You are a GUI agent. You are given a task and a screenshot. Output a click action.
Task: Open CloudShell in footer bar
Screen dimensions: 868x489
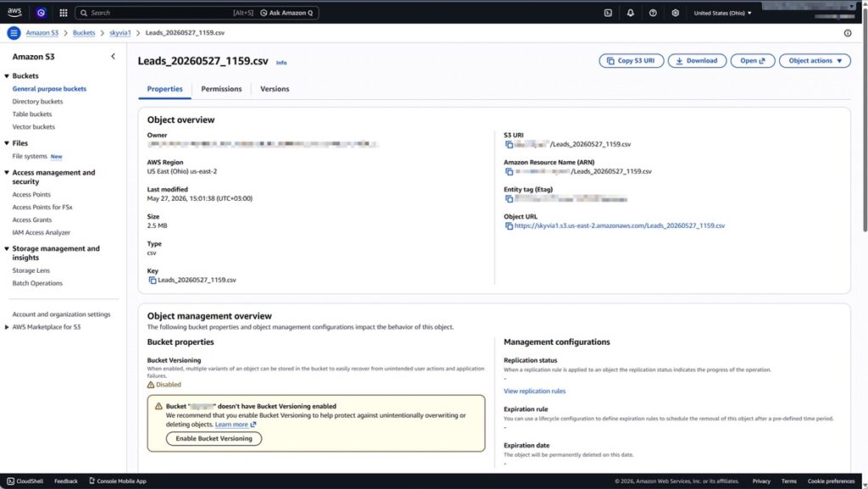(25, 481)
